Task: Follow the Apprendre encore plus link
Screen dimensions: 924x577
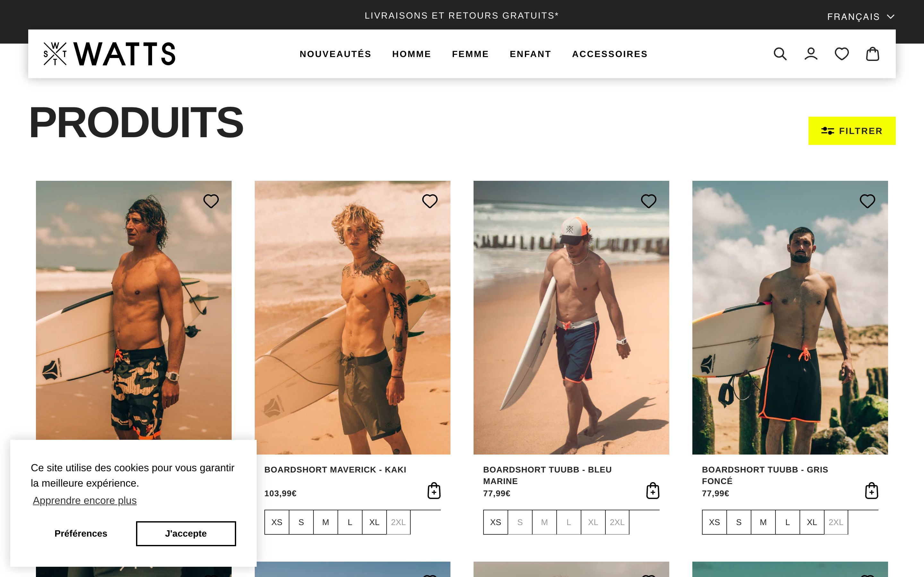Action: [x=85, y=500]
